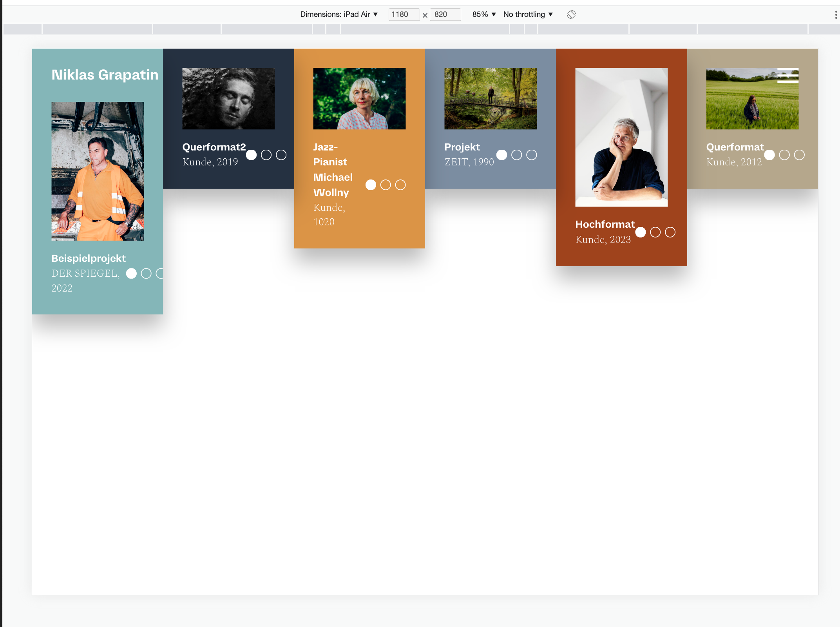Open the hamburger menu icon

[787, 76]
